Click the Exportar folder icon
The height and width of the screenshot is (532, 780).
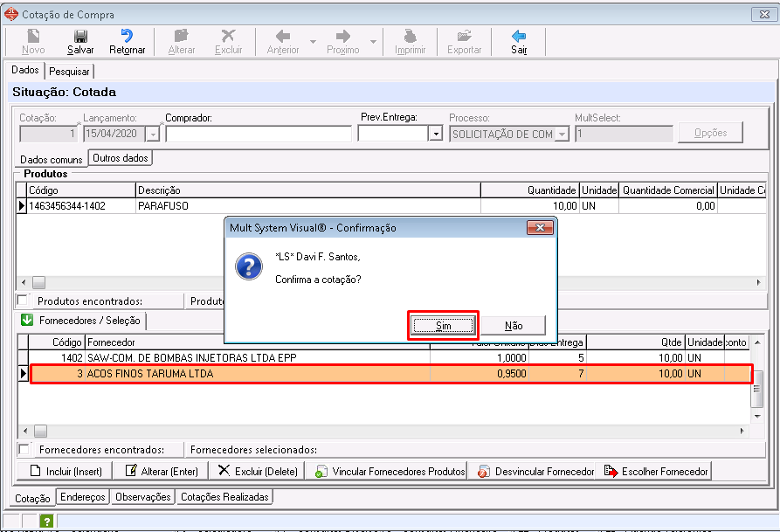point(464,36)
